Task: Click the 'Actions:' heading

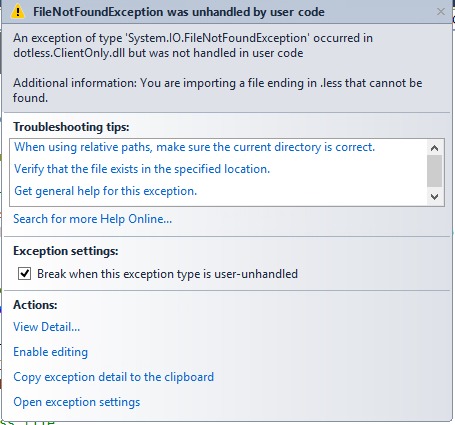Action: point(35,305)
